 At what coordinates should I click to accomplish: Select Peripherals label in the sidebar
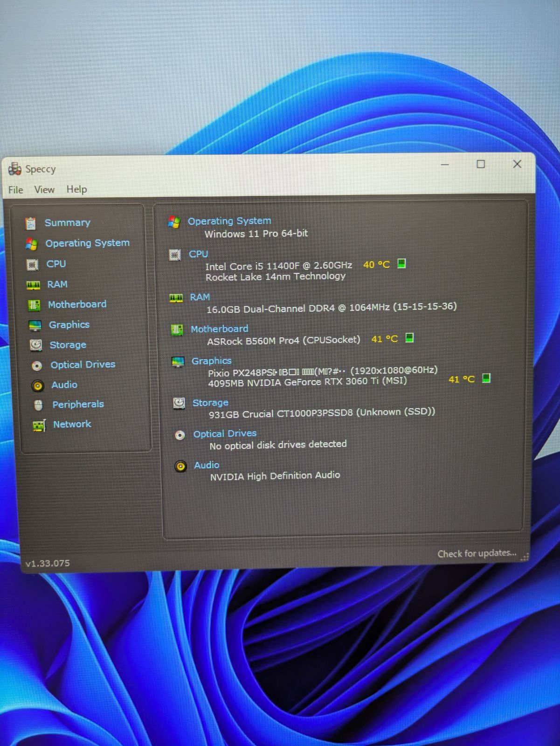coord(78,404)
